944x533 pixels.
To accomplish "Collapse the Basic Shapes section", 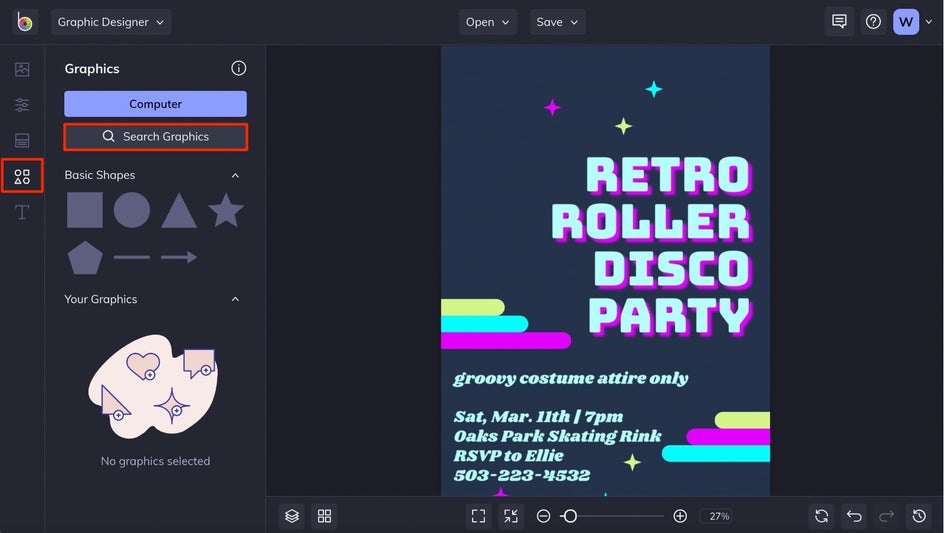I will click(x=236, y=175).
